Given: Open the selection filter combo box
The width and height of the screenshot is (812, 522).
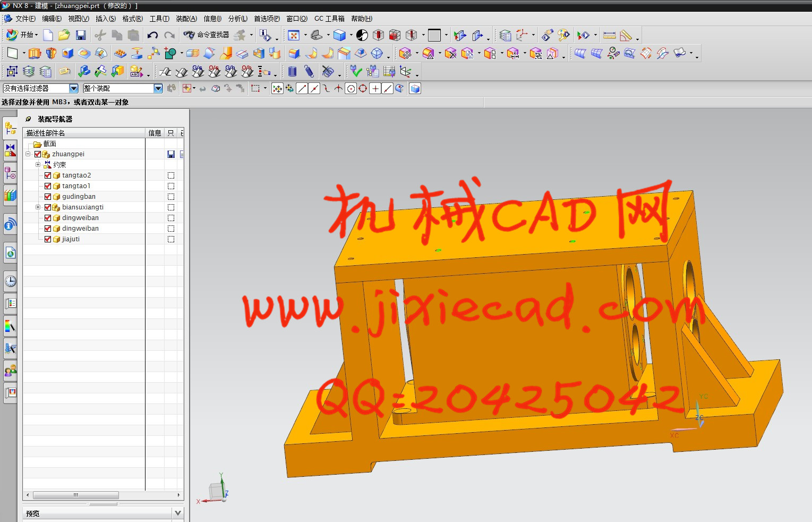Looking at the screenshot, I should click(x=41, y=88).
